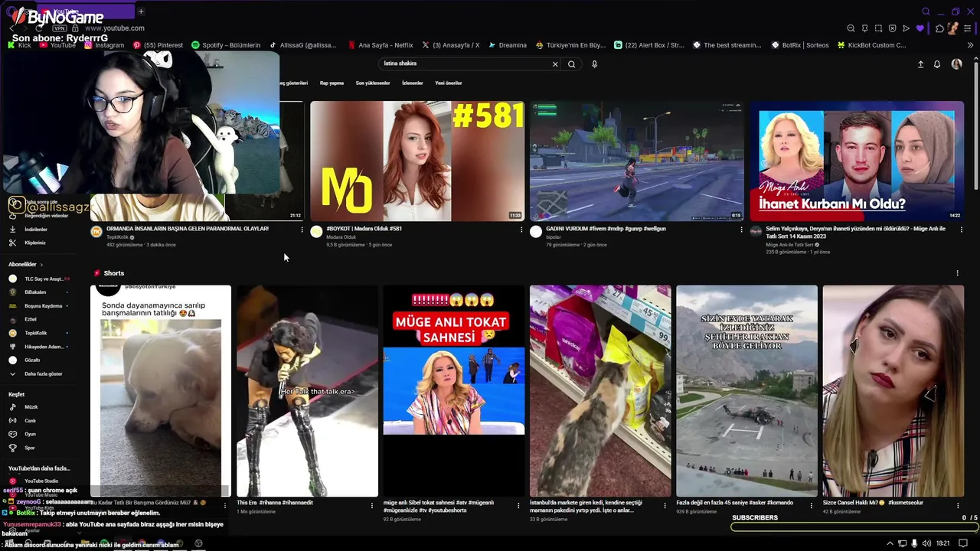Open Müge Anlı ile Tatlı Sert channel avatar
This screenshot has width=980, height=551.
coord(756,231)
